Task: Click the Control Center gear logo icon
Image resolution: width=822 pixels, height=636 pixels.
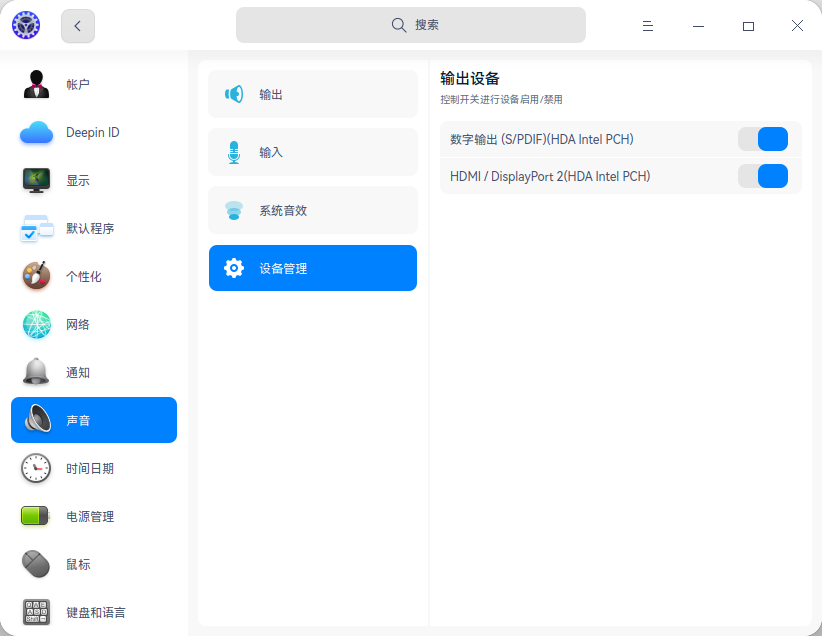Action: tap(26, 25)
